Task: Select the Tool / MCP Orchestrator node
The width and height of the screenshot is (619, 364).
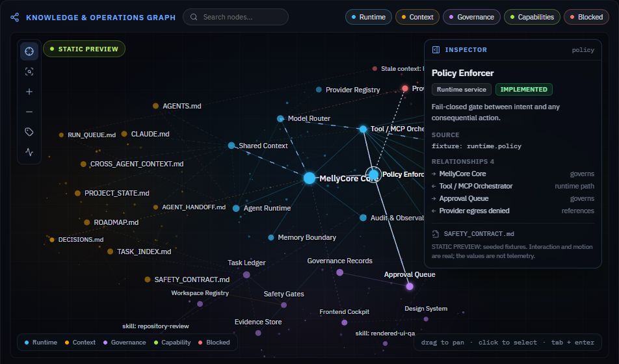Action: 363,129
